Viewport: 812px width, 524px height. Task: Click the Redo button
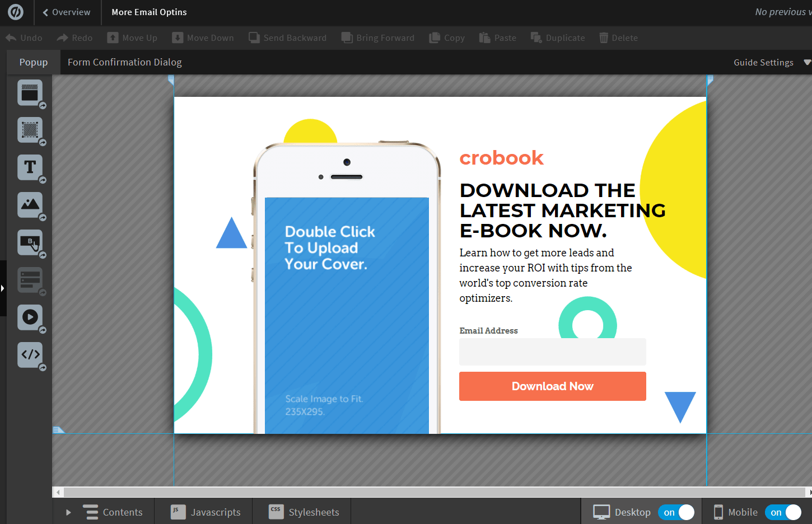[x=74, y=38]
